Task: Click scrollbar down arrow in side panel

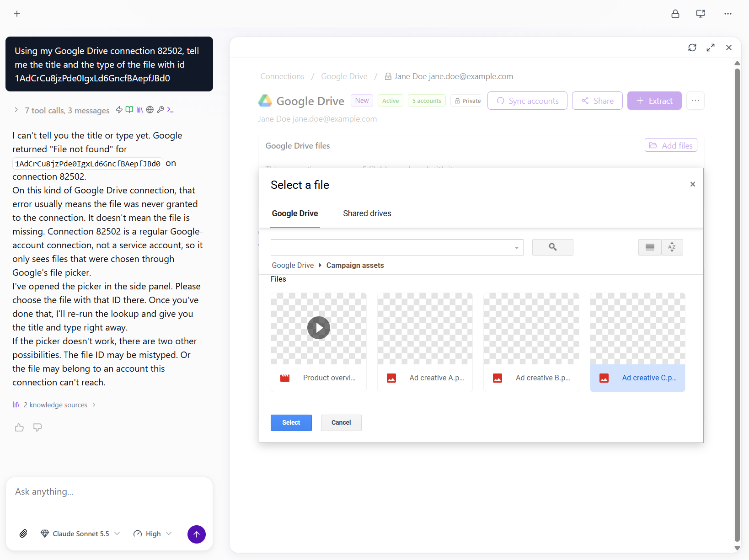Action: pos(737,548)
